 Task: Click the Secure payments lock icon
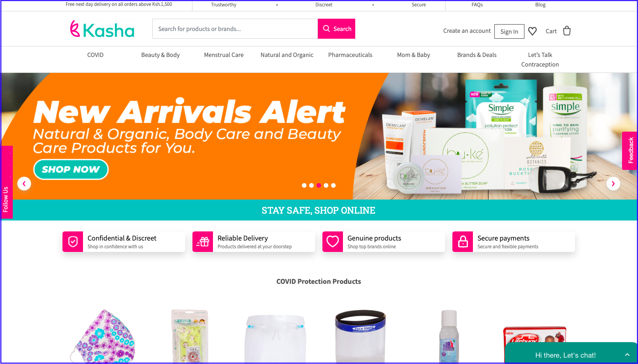coord(463,241)
